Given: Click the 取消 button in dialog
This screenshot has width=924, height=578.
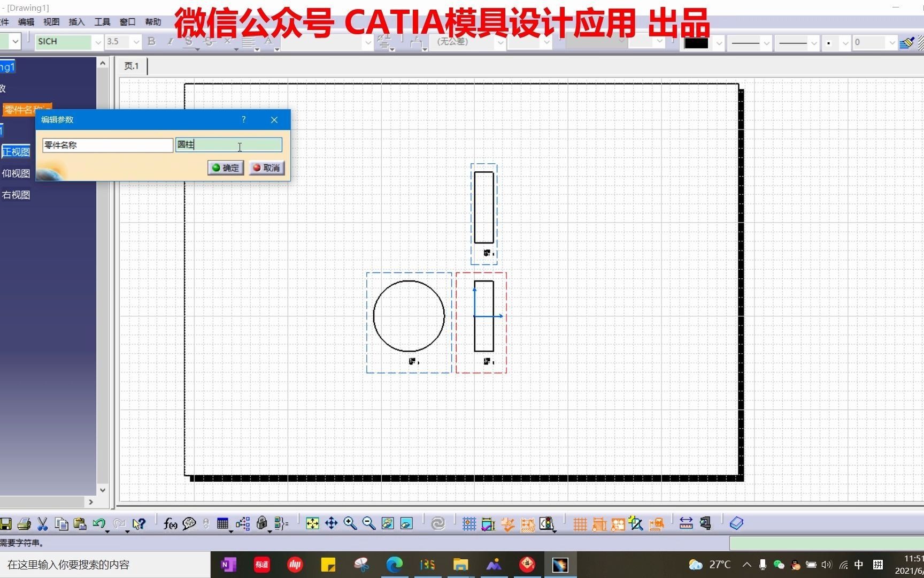Looking at the screenshot, I should [x=266, y=168].
